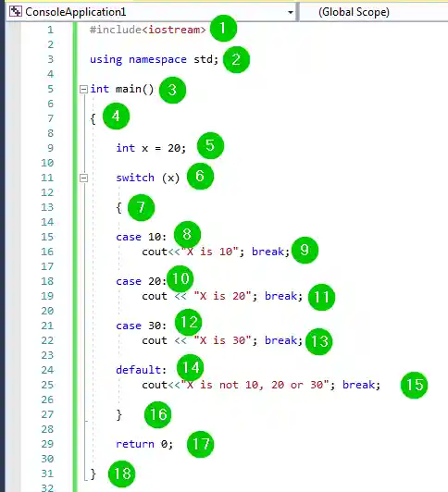Click the ConsoleApplication1 project icon
The height and width of the screenshot is (492, 448).
tap(16, 12)
